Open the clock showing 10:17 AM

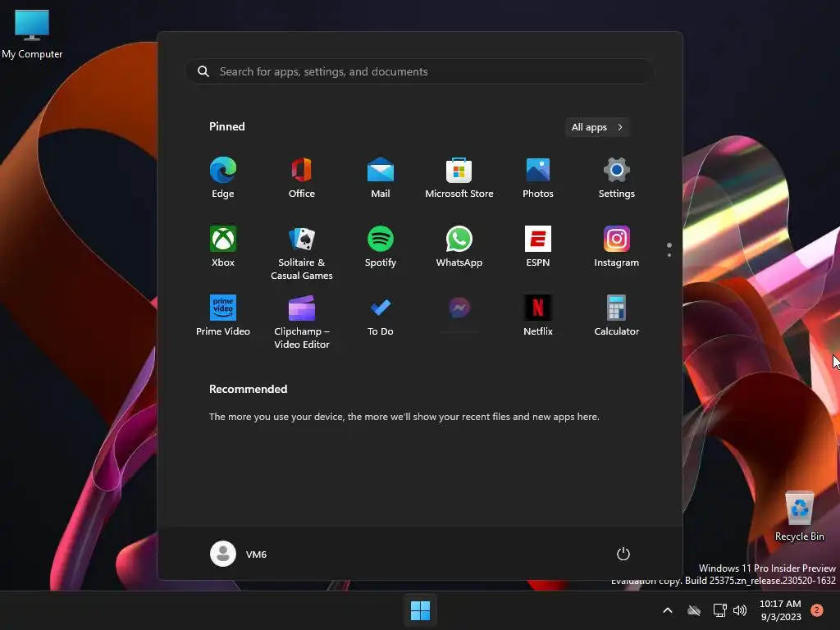click(780, 610)
